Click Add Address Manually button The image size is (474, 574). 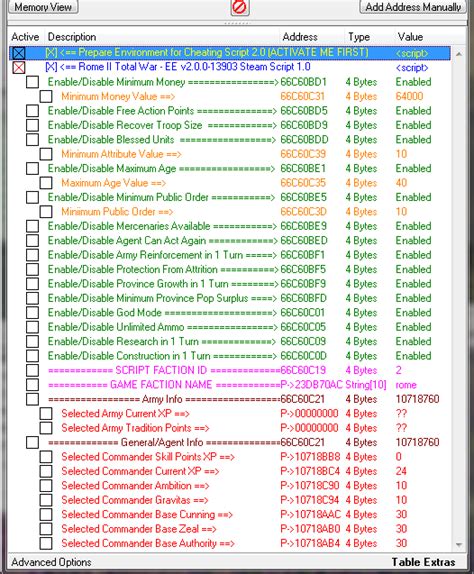click(413, 7)
